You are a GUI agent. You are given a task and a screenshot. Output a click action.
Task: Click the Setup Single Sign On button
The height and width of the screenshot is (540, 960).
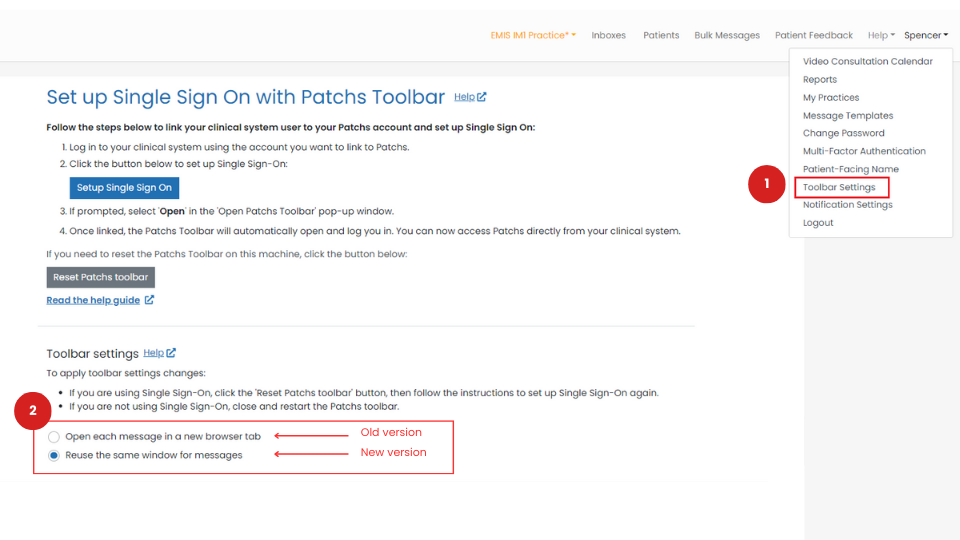(124, 188)
